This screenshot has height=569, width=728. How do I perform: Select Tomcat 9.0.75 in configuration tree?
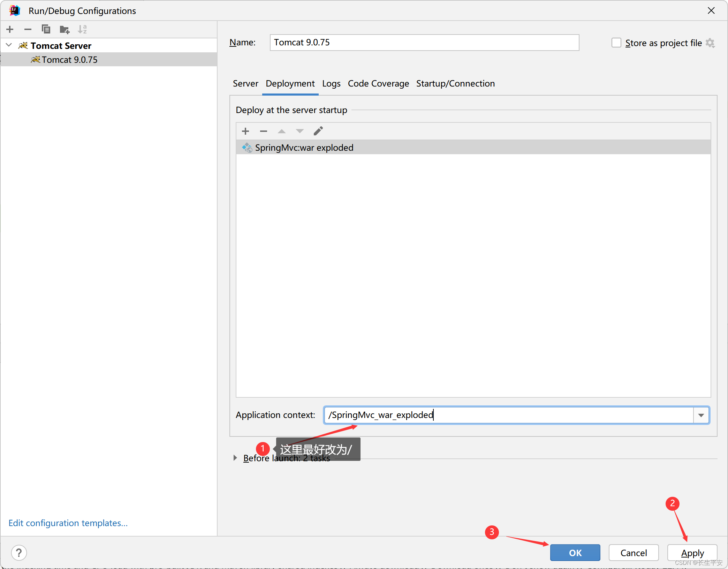109,60
